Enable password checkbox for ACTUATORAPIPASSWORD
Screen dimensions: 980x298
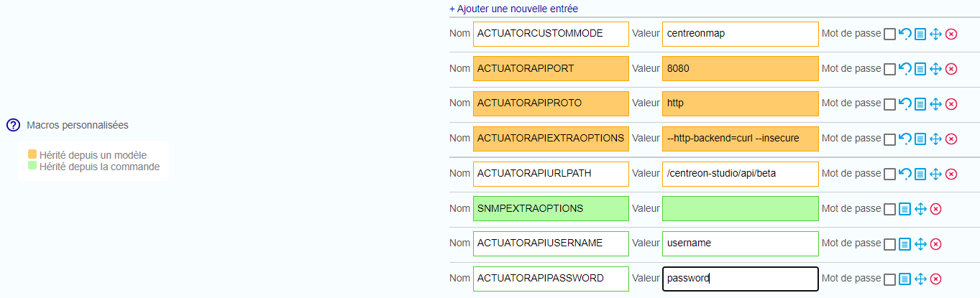pos(889,279)
